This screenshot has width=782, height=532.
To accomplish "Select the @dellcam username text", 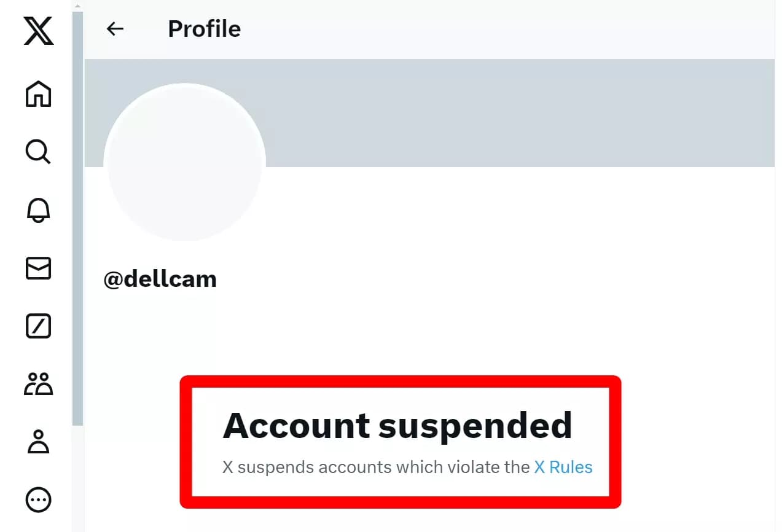I will coord(160,278).
